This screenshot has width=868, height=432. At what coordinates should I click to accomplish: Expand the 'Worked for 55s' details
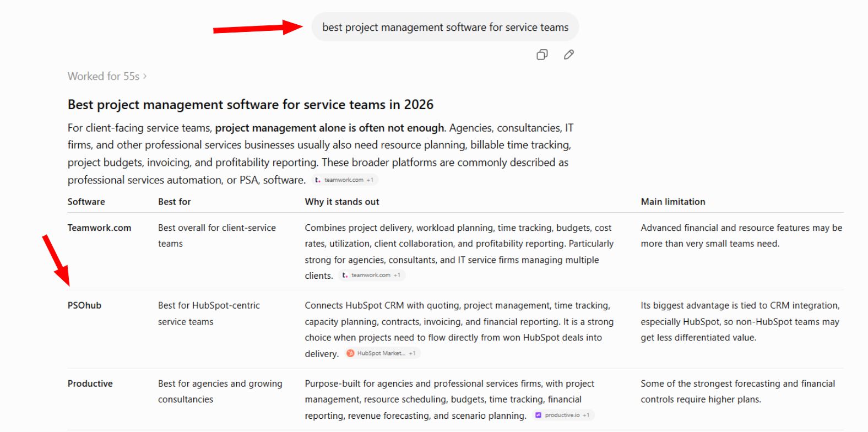point(107,77)
